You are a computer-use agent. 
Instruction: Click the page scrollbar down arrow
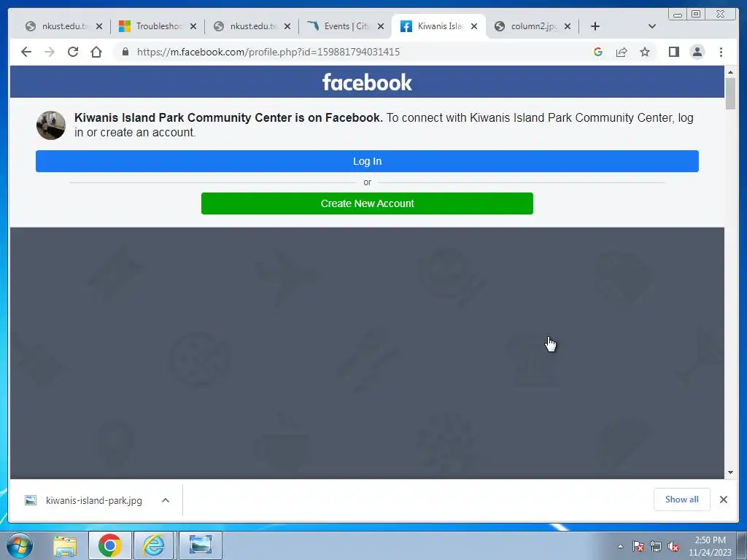click(730, 472)
